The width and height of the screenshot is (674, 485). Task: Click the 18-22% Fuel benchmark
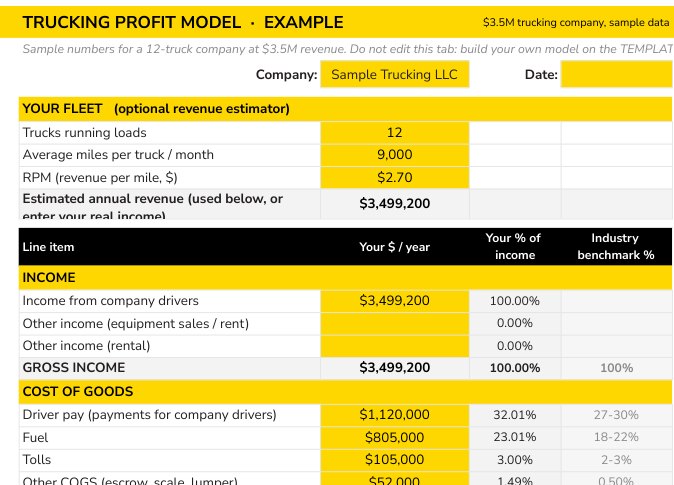tap(616, 437)
